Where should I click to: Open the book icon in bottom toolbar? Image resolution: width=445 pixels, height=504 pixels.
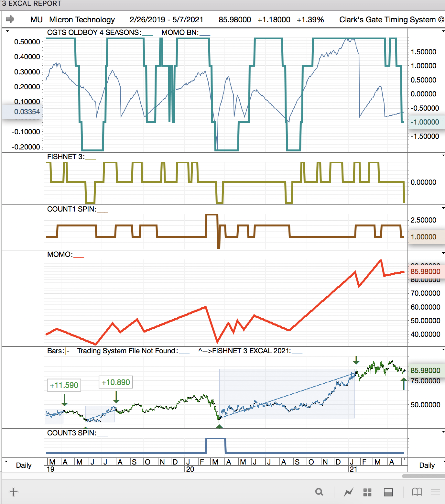tap(417, 492)
